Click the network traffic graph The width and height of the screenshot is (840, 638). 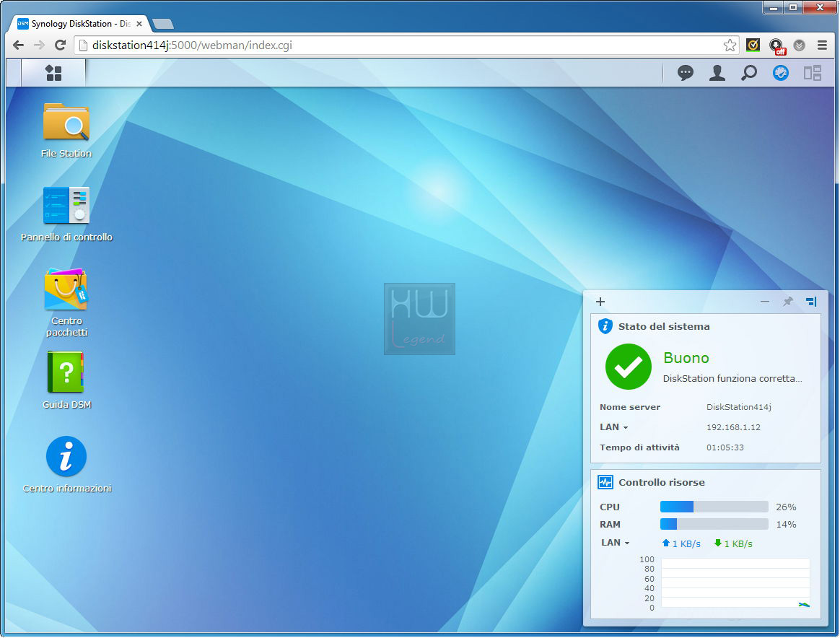click(735, 583)
